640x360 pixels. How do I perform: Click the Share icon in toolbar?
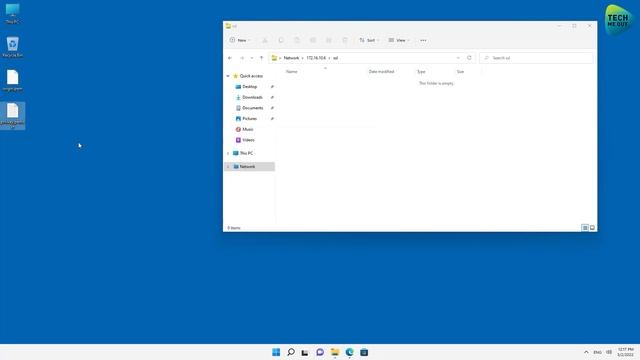point(329,40)
